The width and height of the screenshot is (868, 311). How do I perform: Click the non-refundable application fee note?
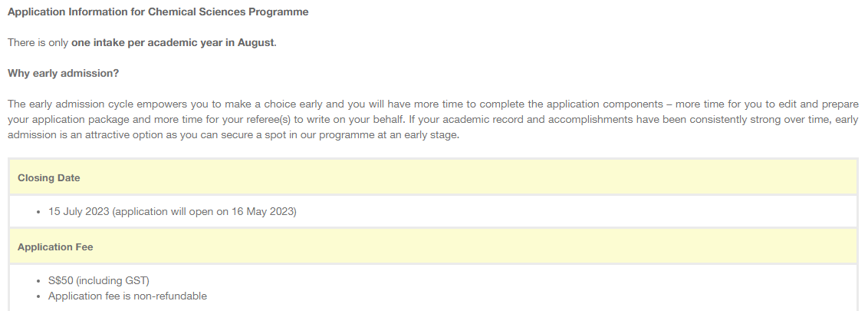[x=127, y=296]
